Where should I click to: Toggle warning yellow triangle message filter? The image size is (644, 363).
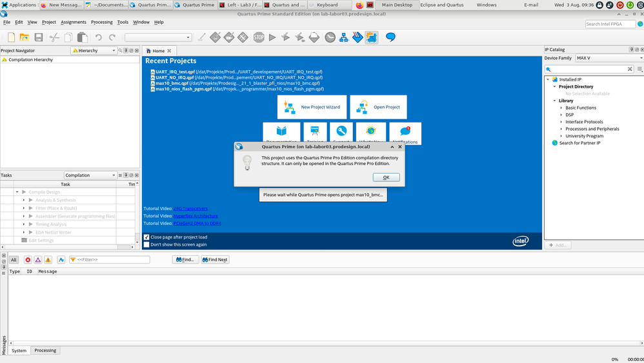tap(48, 260)
